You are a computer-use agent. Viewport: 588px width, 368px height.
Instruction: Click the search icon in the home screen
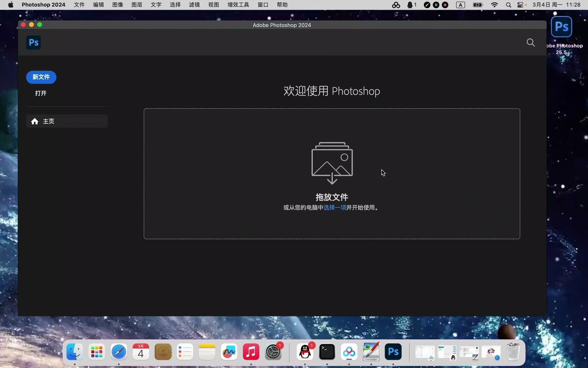[531, 42]
